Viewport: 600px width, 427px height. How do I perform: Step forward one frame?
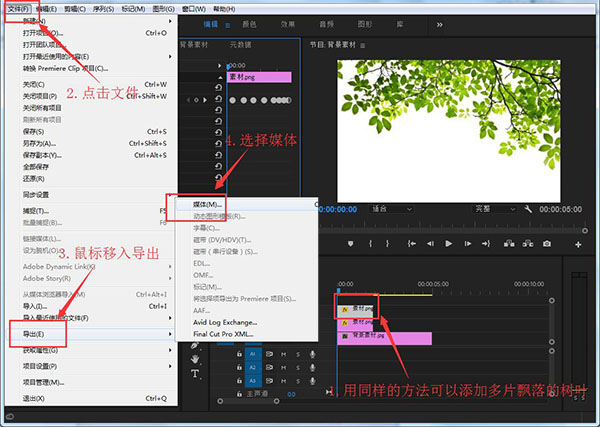tap(468, 244)
